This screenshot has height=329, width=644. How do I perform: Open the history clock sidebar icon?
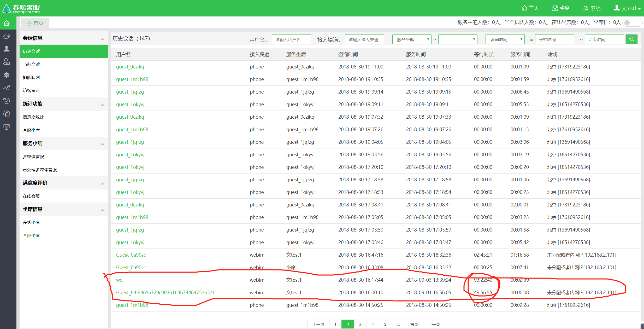(x=7, y=101)
